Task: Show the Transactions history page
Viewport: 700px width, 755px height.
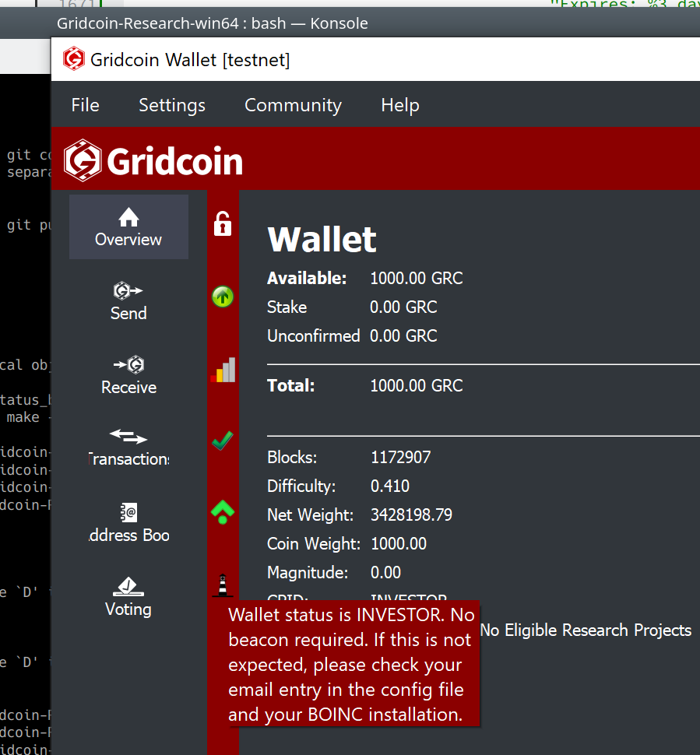Action: pyautogui.click(x=128, y=448)
